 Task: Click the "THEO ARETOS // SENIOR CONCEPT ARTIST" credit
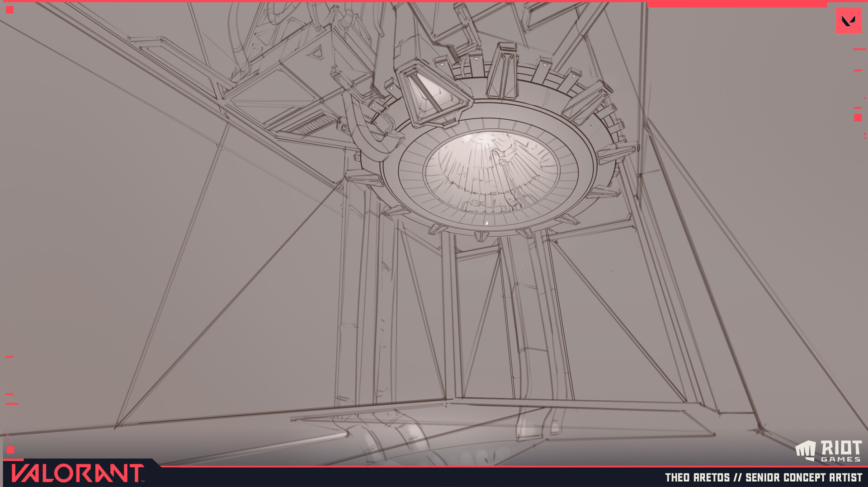pos(764,478)
